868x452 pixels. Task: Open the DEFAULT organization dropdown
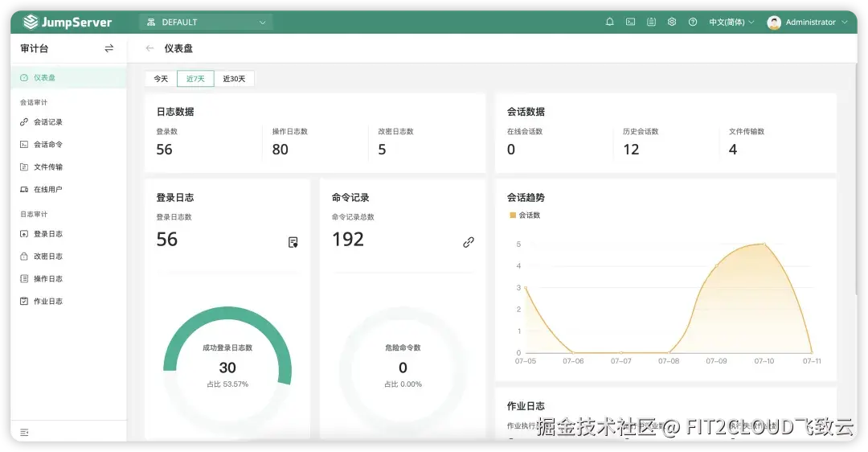click(x=206, y=23)
